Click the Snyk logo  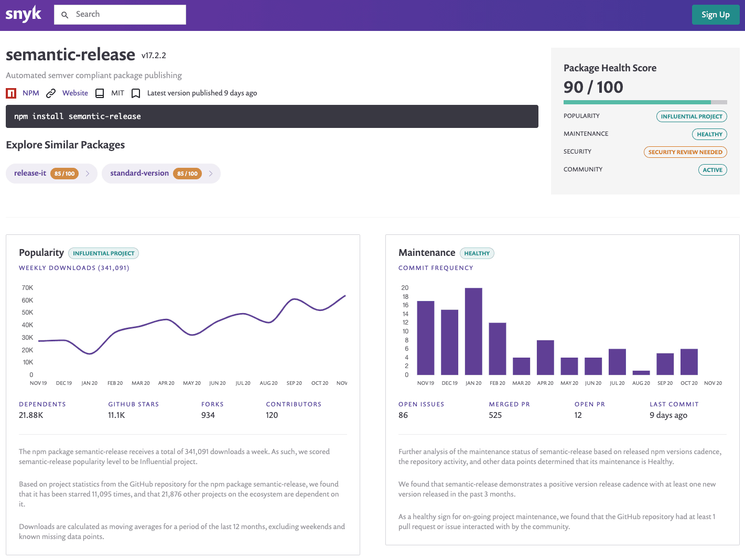[x=24, y=14]
